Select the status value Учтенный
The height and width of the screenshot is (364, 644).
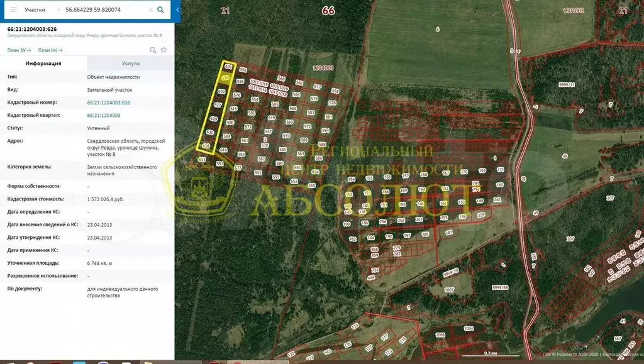coord(98,128)
